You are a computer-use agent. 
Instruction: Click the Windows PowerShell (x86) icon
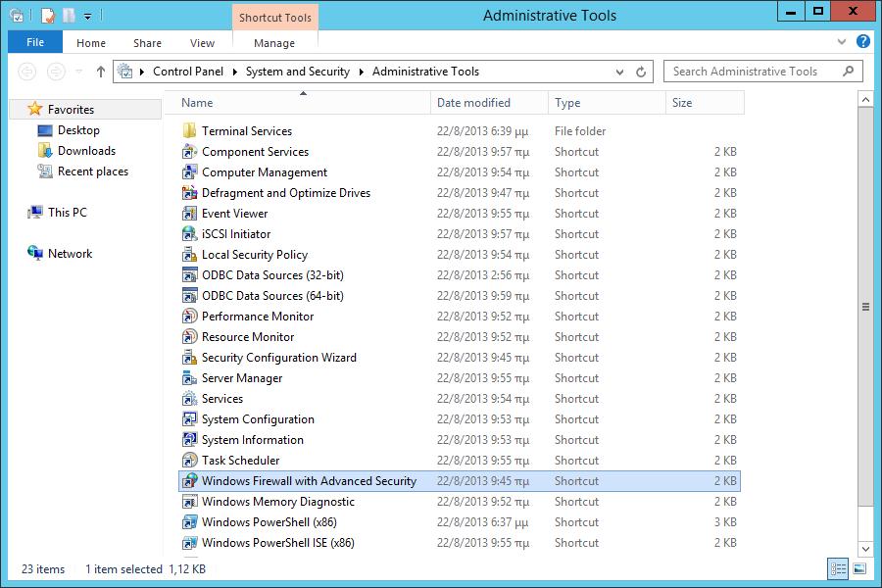(x=189, y=522)
